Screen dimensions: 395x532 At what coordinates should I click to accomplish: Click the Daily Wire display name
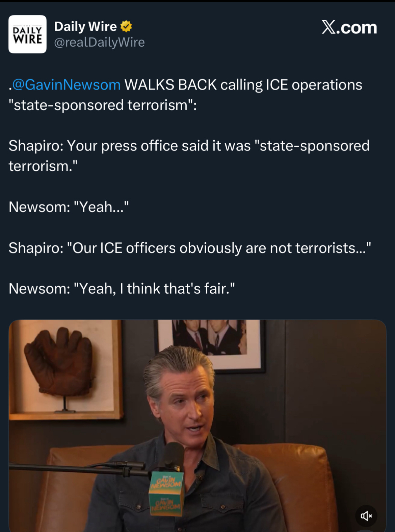(85, 26)
